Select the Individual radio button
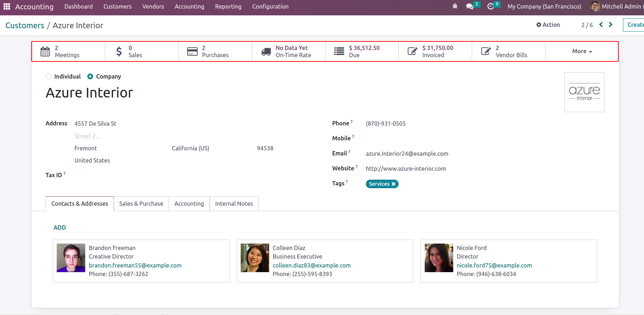The height and width of the screenshot is (315, 644). point(48,76)
